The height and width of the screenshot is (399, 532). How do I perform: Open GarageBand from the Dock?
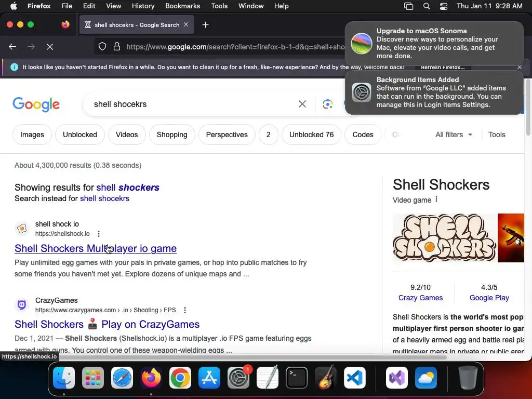coord(326,378)
